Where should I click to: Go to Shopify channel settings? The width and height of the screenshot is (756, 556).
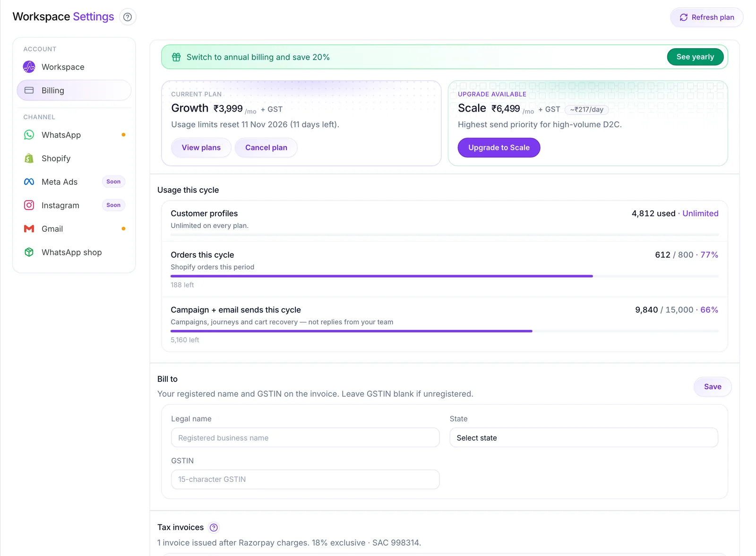pyautogui.click(x=74, y=158)
